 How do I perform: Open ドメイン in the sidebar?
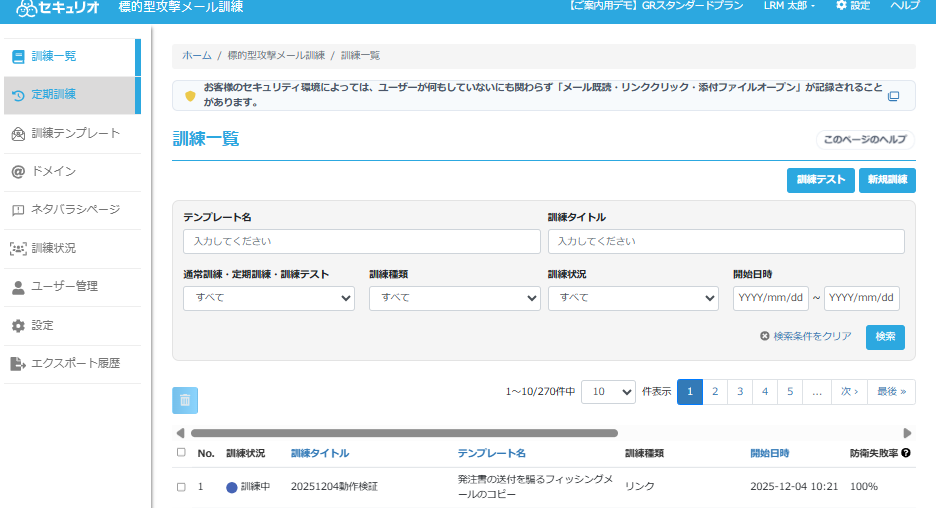click(x=72, y=172)
